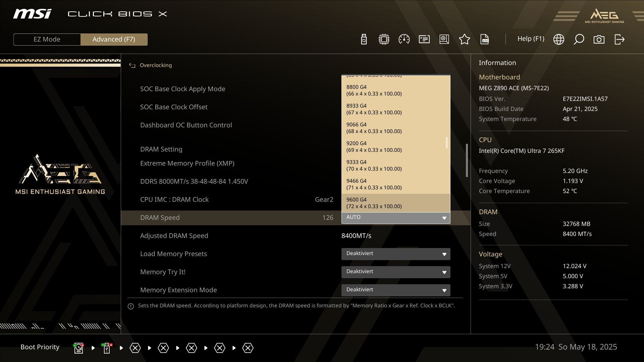Viewport: 644px width, 362px height.
Task: Click the exit door icon
Action: pyautogui.click(x=619, y=39)
